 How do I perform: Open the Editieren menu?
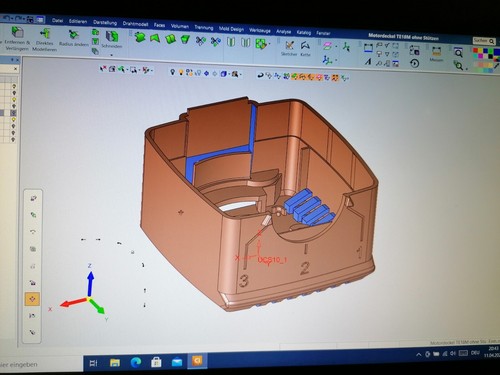tap(78, 21)
